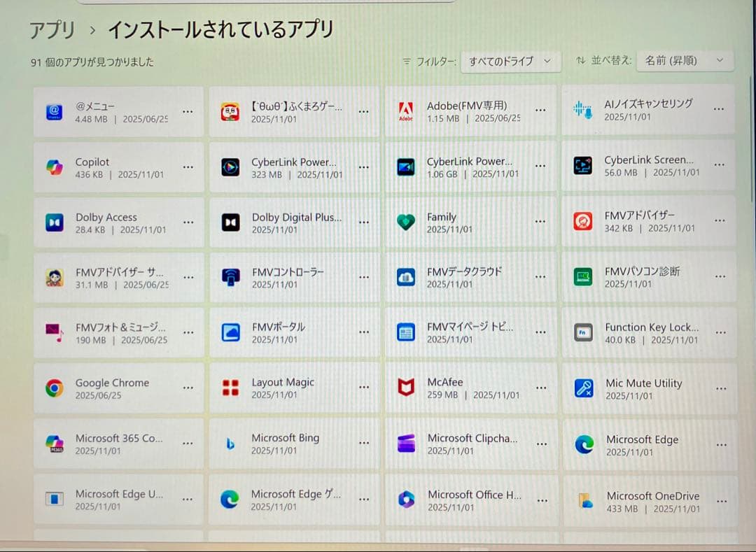
Task: Click the Dolby Access icon
Action: click(55, 222)
